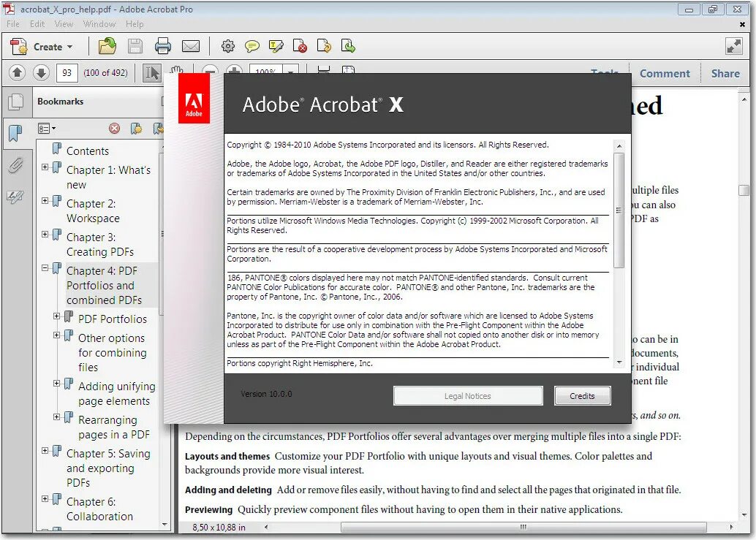Screen dimensions: 756x540
Task: Click the Open file folder icon
Action: (x=107, y=46)
